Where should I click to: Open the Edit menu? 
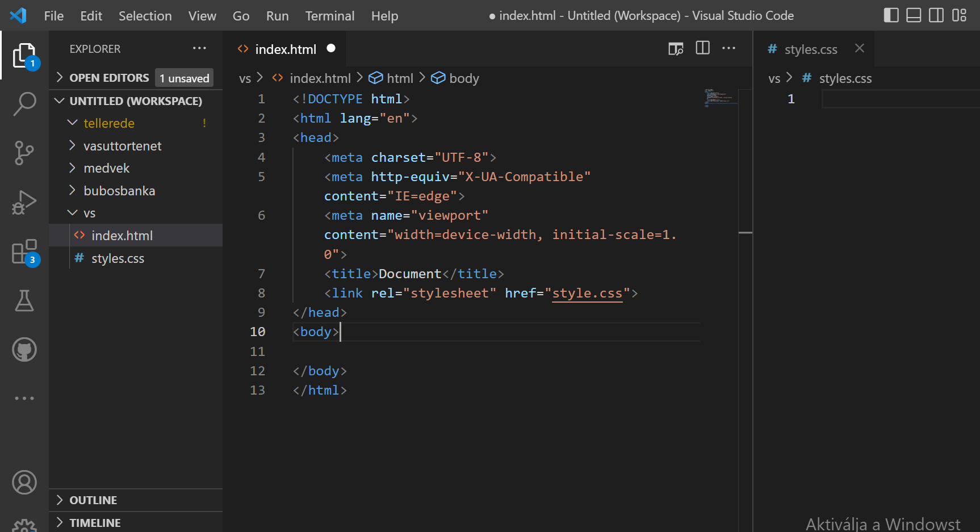pyautogui.click(x=91, y=16)
